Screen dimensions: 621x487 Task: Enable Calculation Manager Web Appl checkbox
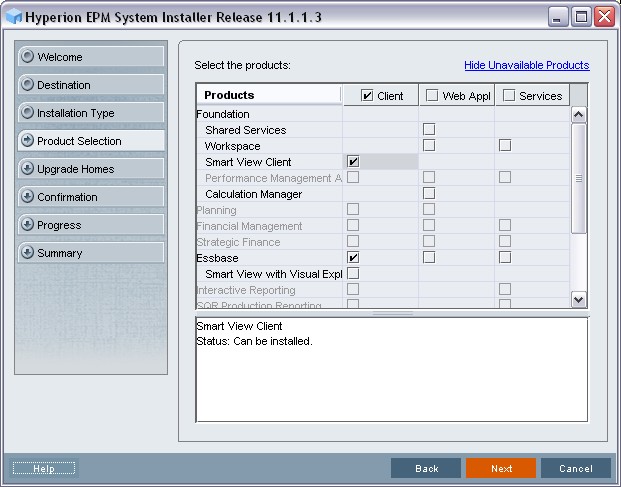click(429, 193)
